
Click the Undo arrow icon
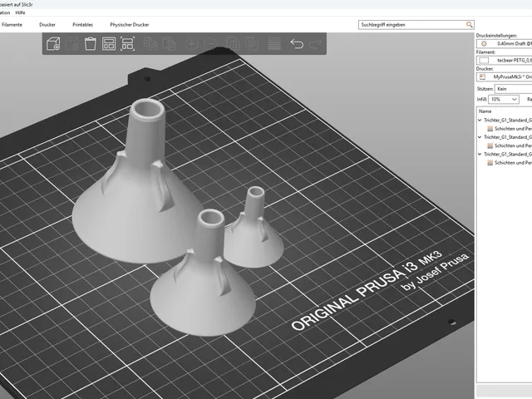click(297, 44)
